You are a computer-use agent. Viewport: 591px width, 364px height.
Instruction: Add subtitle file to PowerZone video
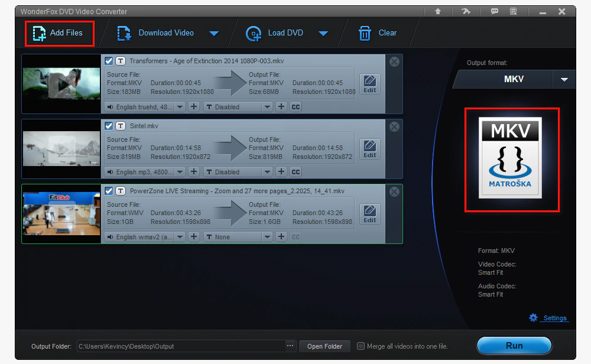[x=281, y=237]
